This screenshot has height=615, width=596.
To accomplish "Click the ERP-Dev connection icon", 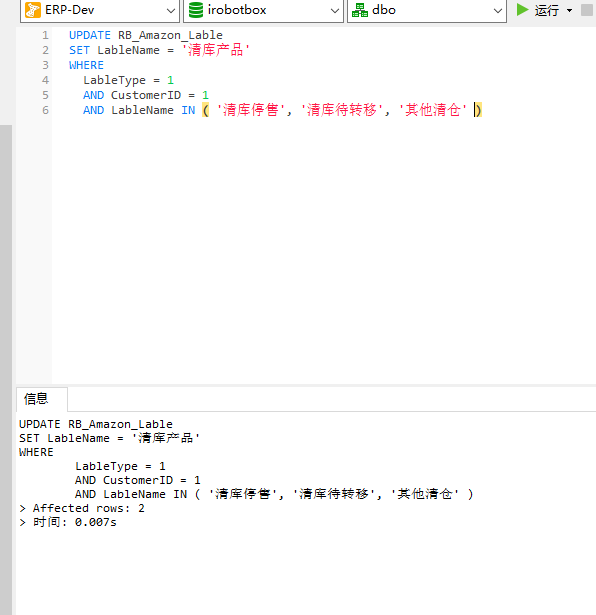I will 33,10.
